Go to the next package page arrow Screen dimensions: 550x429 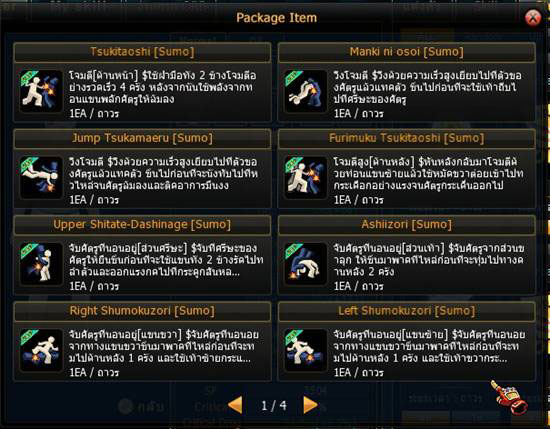coord(310,405)
